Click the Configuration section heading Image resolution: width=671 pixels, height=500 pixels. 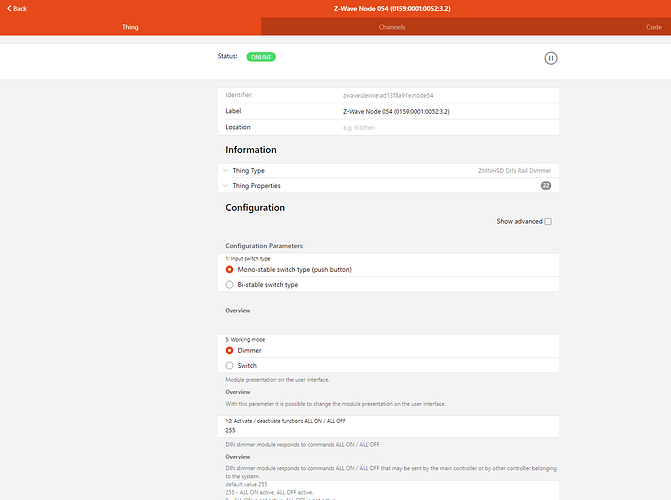[255, 208]
